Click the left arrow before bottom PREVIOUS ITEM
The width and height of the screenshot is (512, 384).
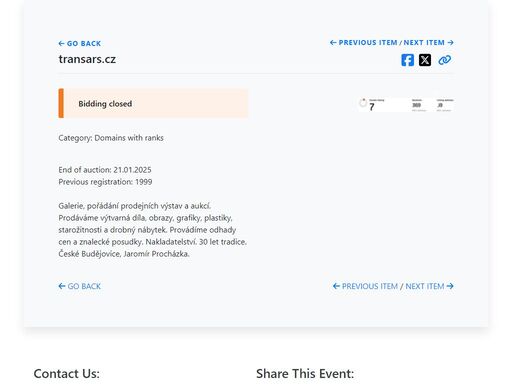(336, 286)
